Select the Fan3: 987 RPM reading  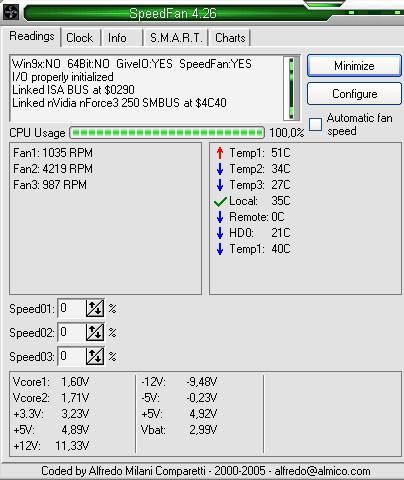(50, 185)
